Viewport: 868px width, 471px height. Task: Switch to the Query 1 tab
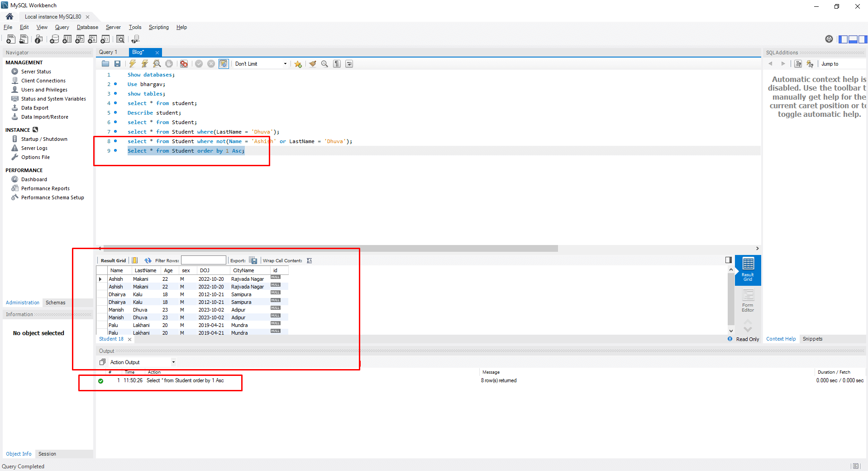click(108, 52)
